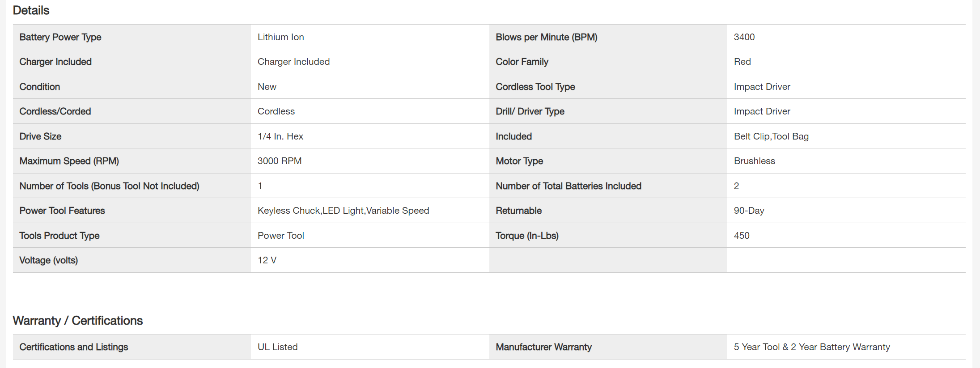Click the 5 Year Tool & 2 Year Battery Warranty text
The height and width of the screenshot is (368, 980).
tap(811, 347)
